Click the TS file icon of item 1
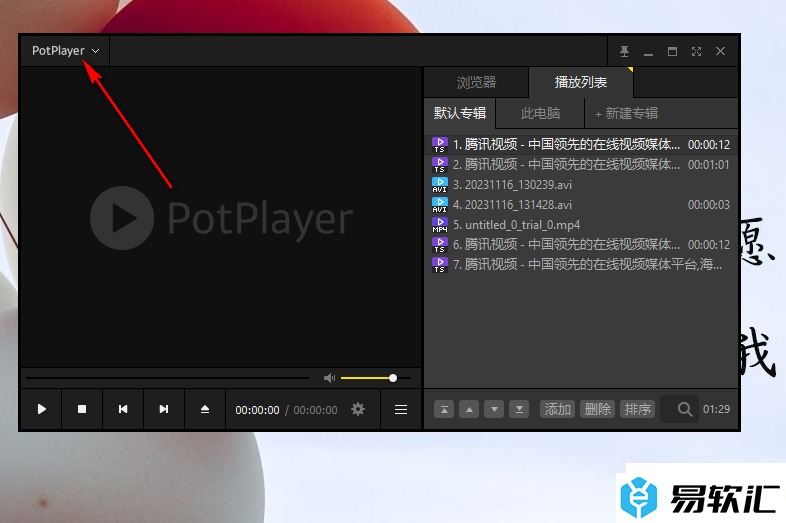The width and height of the screenshot is (786, 523). tap(440, 145)
